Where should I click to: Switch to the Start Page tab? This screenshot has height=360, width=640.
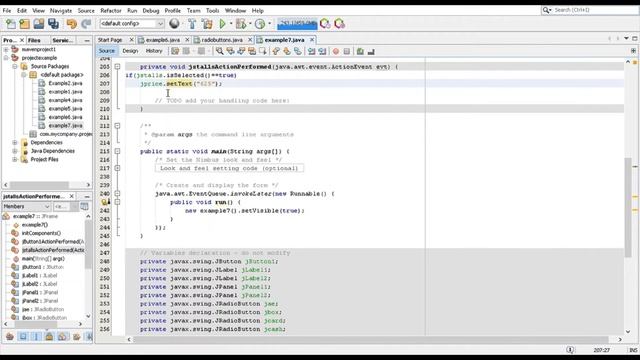(x=110, y=40)
